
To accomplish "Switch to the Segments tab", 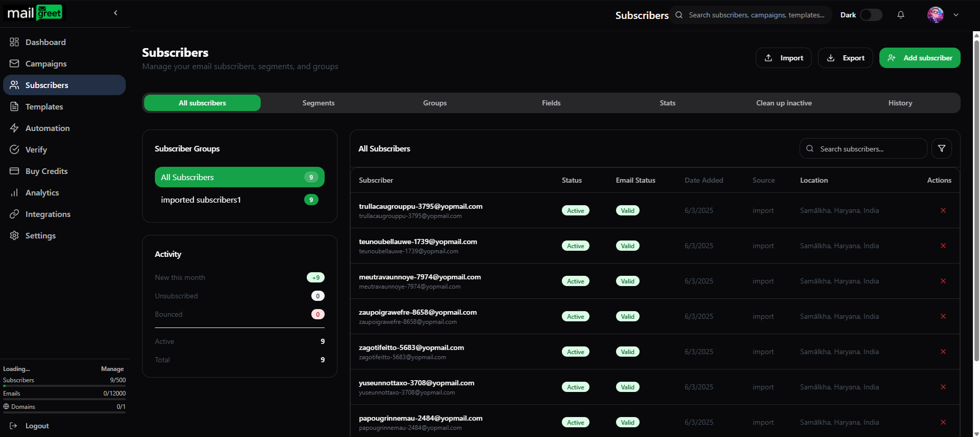I will [318, 103].
